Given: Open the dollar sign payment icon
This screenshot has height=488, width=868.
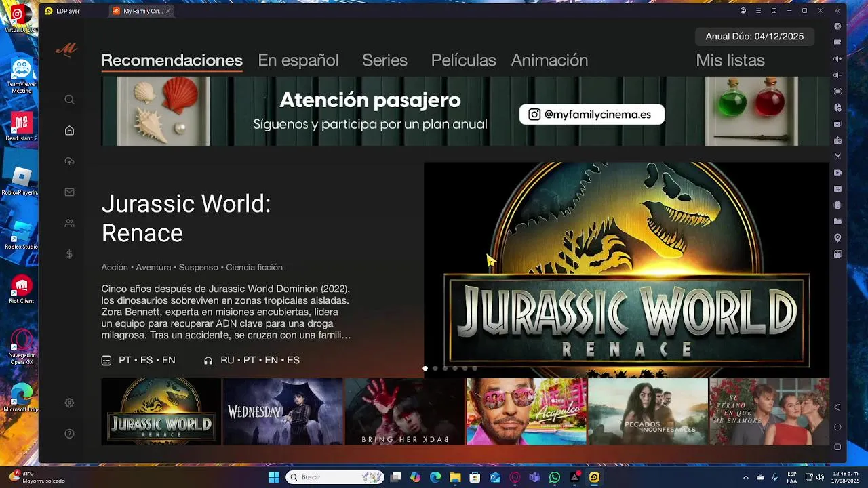Looking at the screenshot, I should tap(69, 254).
